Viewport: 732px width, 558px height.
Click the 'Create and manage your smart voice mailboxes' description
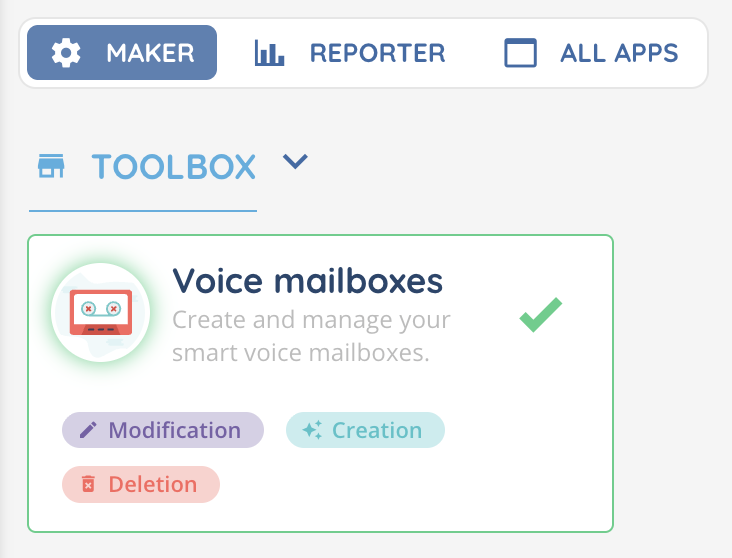click(x=311, y=337)
